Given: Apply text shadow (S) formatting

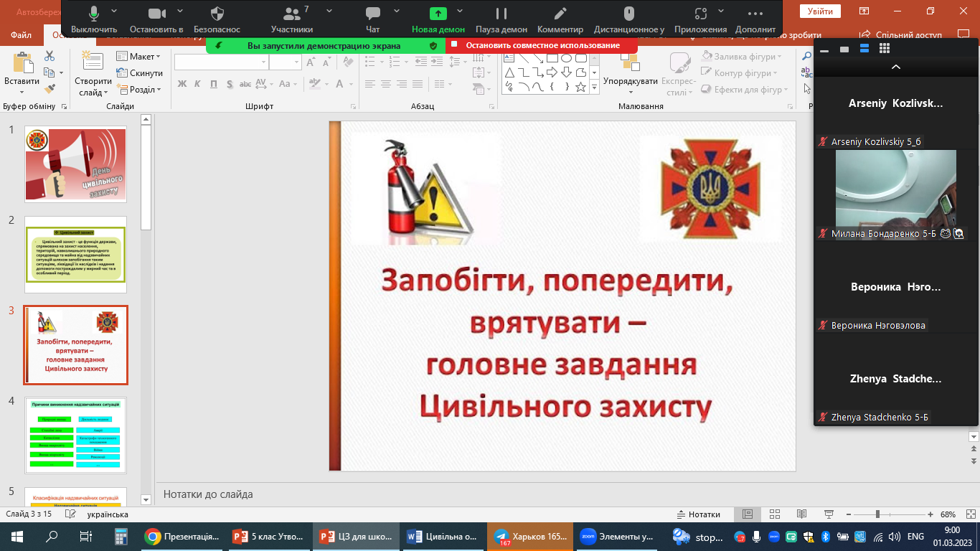Looking at the screenshot, I should point(230,84).
